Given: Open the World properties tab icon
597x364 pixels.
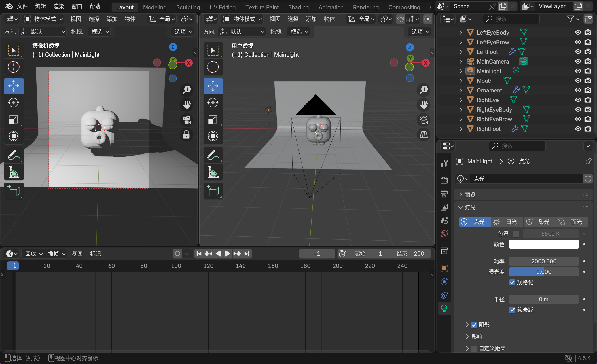Looking at the screenshot, I should coord(444,234).
